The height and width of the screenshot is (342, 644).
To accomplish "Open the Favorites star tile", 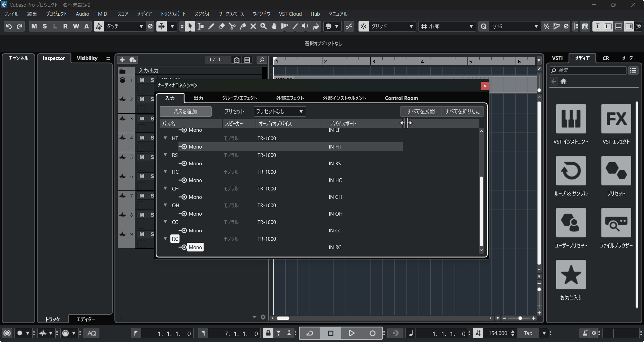I will click(x=571, y=275).
